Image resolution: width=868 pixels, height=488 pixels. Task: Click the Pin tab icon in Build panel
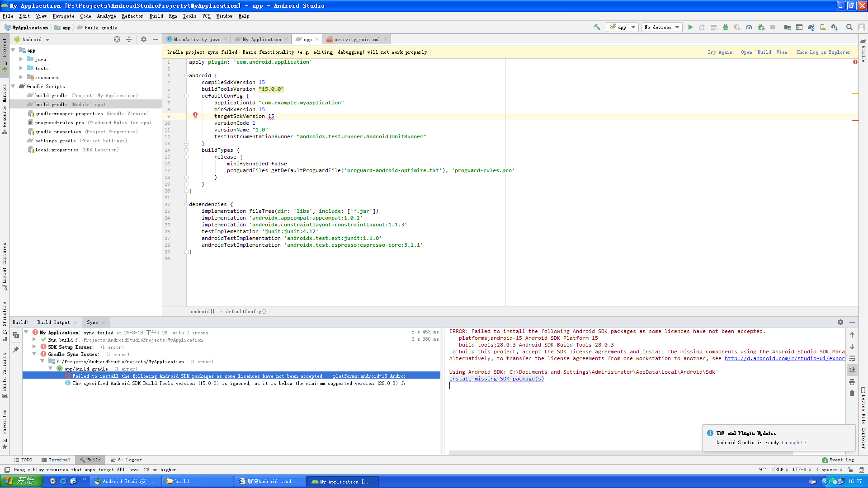16,349
